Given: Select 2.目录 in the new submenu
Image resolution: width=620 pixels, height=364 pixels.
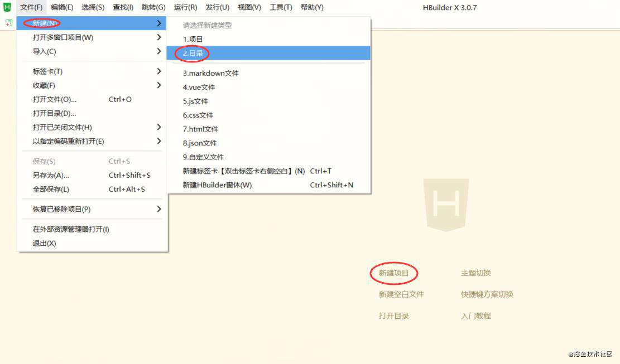Looking at the screenshot, I should [268, 53].
